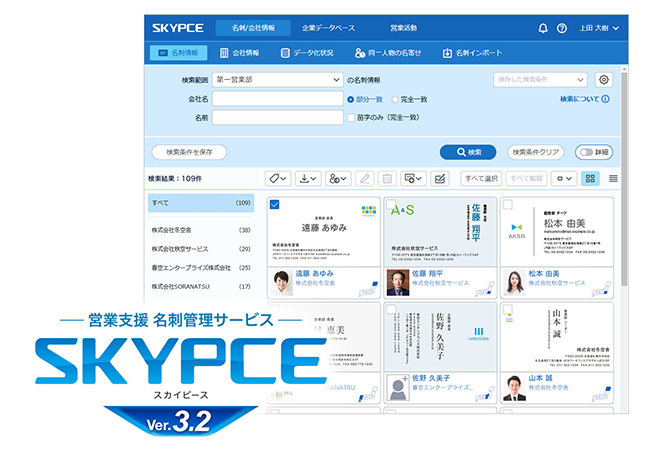Check the 佐野 久美子 card checkbox
This screenshot has width=650, height=450.
pyautogui.click(x=391, y=309)
